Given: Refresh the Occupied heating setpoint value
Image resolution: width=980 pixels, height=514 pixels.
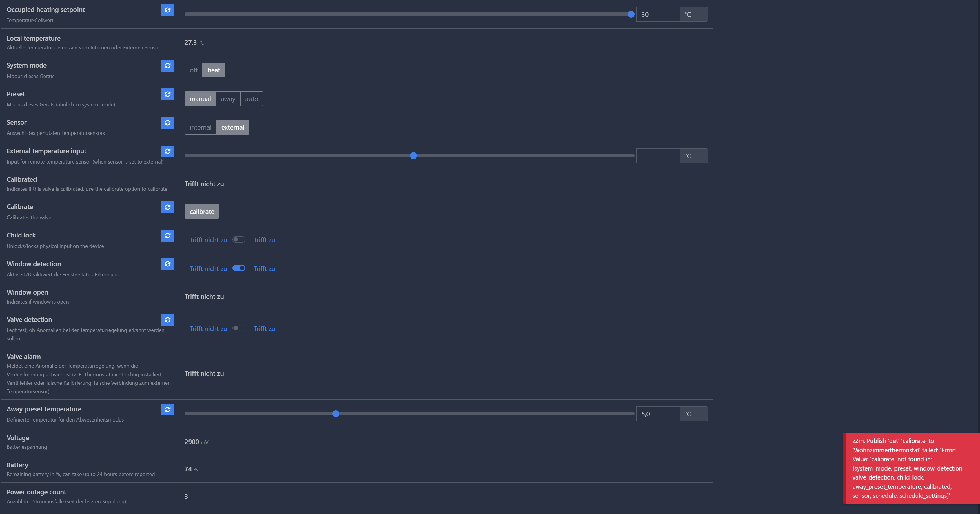Looking at the screenshot, I should (167, 10).
